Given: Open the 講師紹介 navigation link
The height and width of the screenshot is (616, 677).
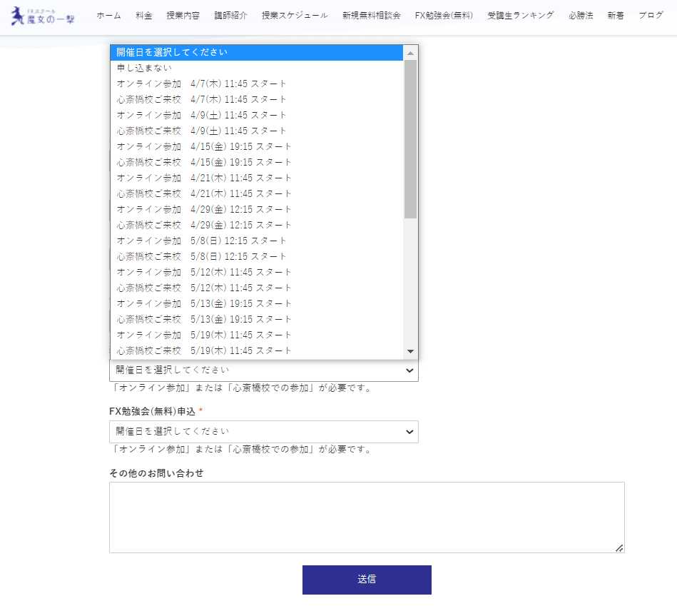Looking at the screenshot, I should tap(231, 16).
